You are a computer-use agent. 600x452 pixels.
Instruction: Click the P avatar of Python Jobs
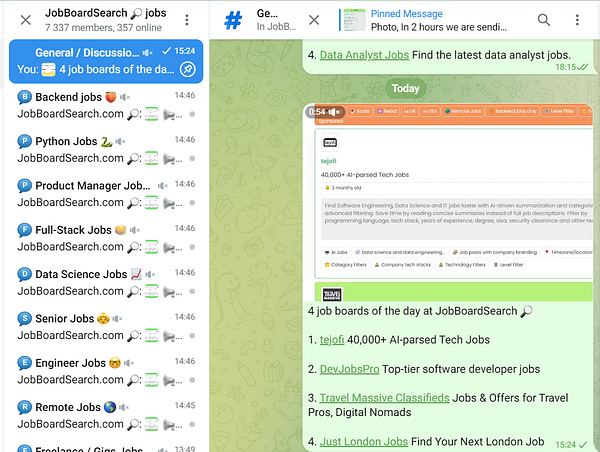pos(24,142)
